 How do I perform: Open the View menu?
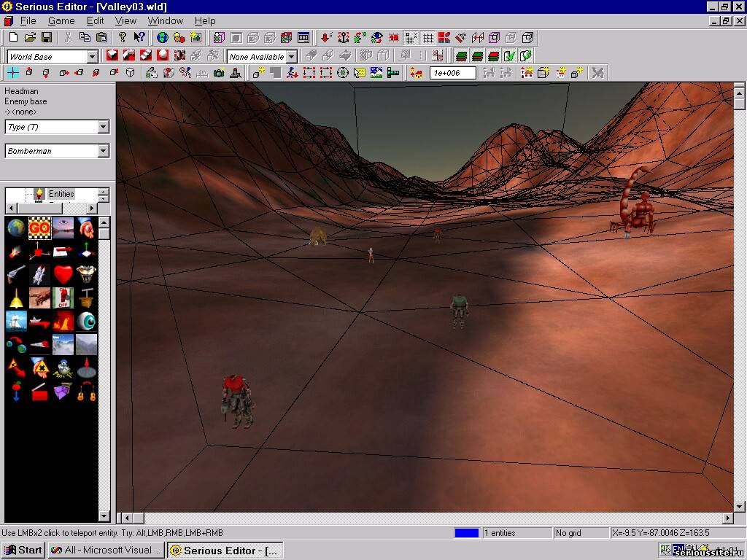(x=125, y=20)
